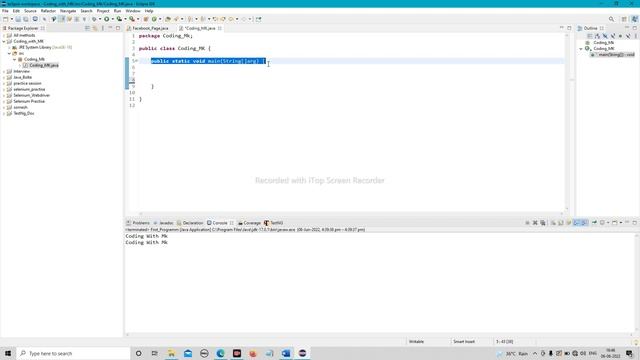Collapse the Coding_with_MK project node
Viewport: 640px width, 360px height.
pos(4,41)
